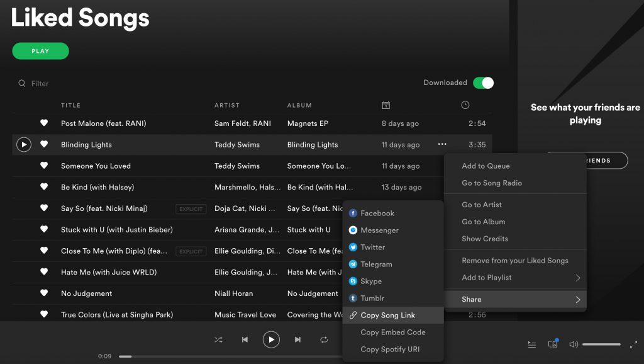Sort by TITLE column header
Viewport: 644px width, 364px height.
point(70,105)
